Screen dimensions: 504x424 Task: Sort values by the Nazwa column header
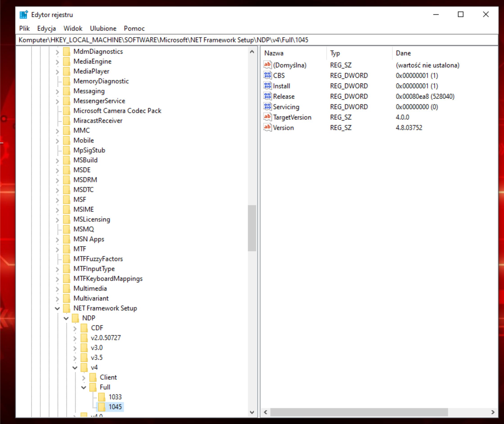point(274,53)
